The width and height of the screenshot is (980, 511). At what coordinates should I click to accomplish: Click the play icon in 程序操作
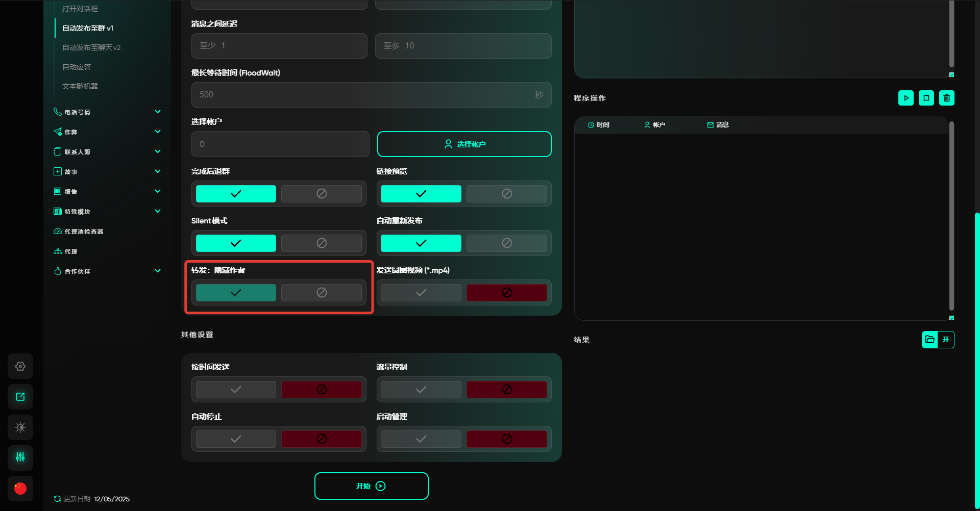click(905, 98)
